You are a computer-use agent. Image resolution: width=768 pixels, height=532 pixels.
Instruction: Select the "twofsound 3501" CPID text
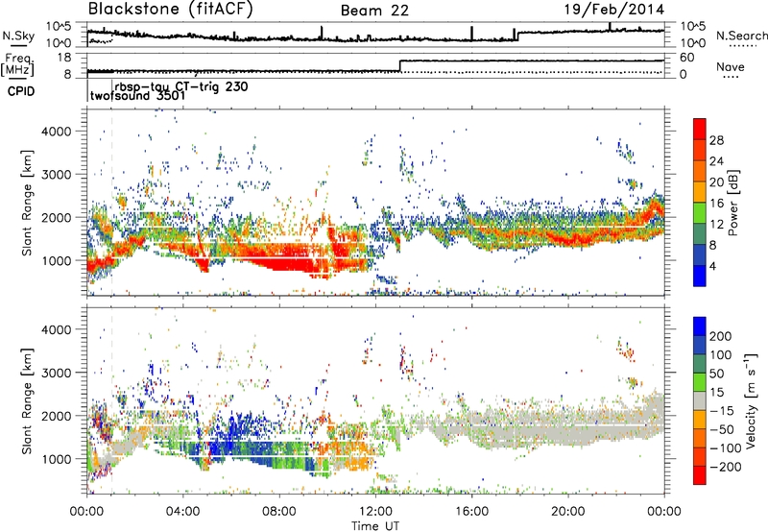137,96
